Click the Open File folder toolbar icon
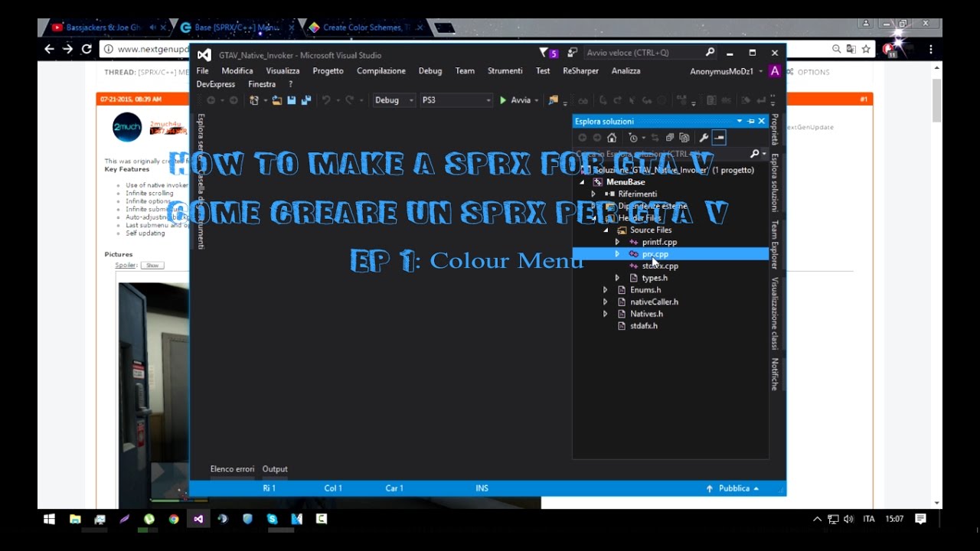 click(277, 100)
